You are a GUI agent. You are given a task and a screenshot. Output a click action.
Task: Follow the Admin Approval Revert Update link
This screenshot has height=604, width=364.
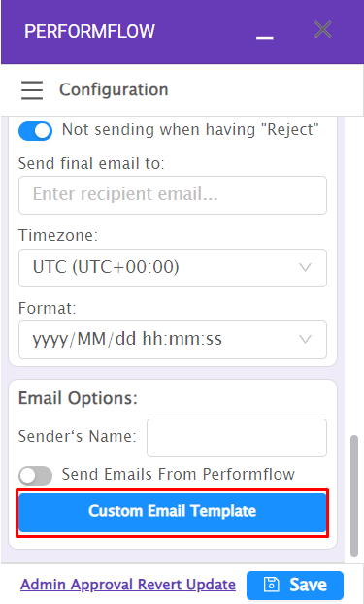pyautogui.click(x=128, y=585)
